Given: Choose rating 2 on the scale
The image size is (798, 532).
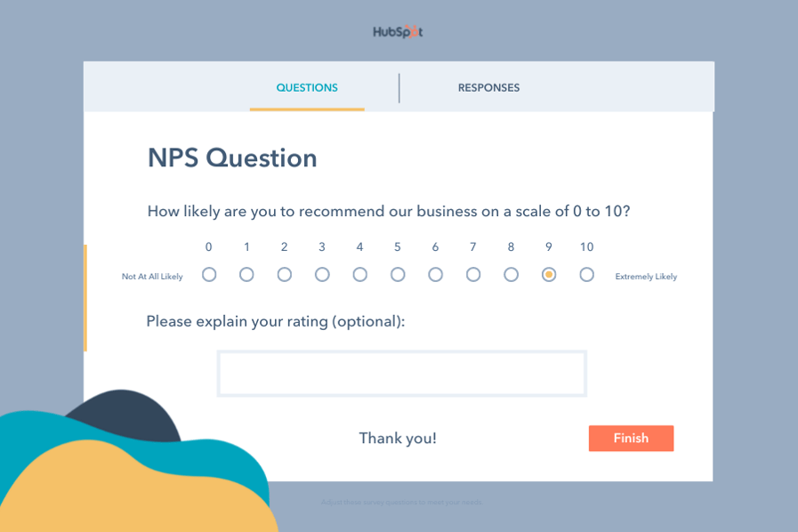Looking at the screenshot, I should coord(285,275).
